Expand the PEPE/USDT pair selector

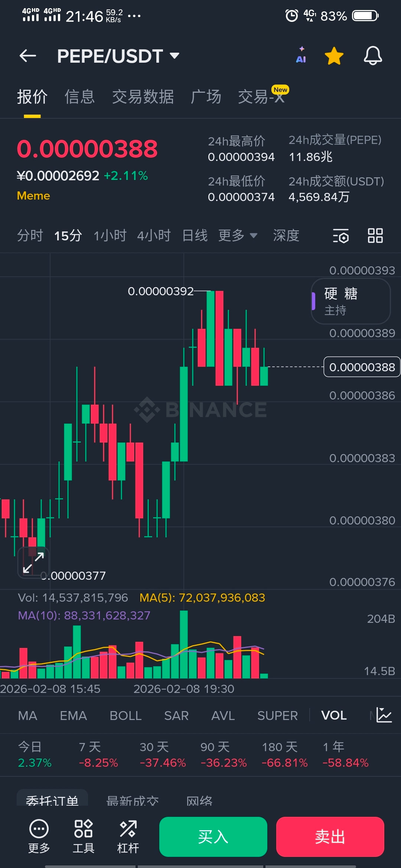(118, 56)
